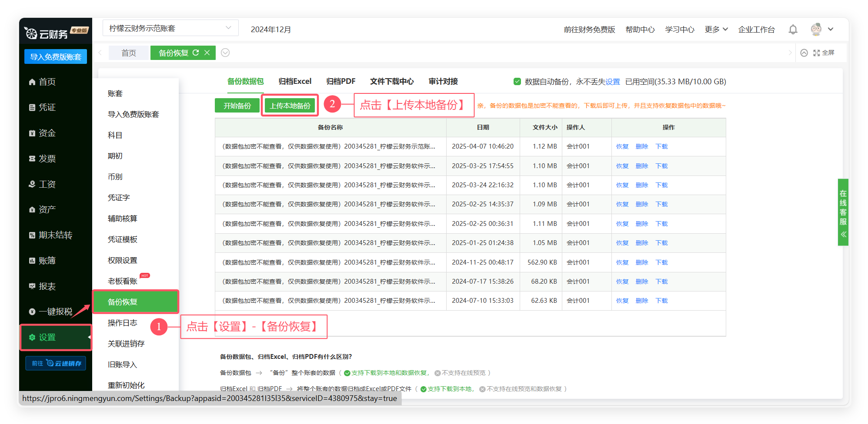Open the 凭证 sidebar section

pos(47,107)
